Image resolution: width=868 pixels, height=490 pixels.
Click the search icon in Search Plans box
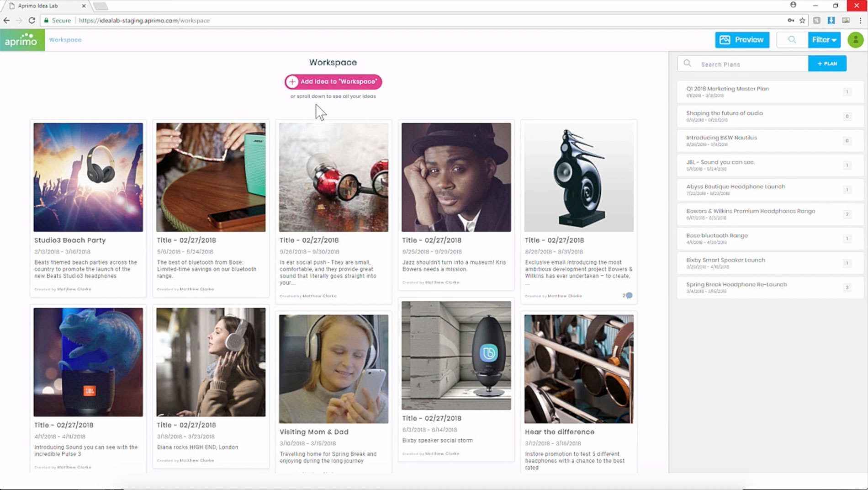[x=688, y=64]
